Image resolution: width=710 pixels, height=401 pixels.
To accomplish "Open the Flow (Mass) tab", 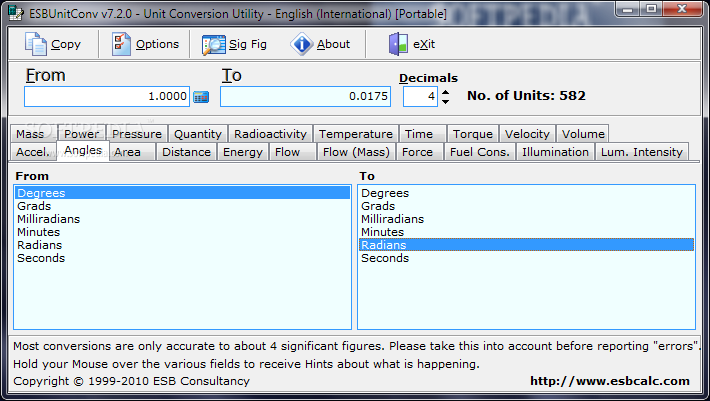I will point(356,152).
